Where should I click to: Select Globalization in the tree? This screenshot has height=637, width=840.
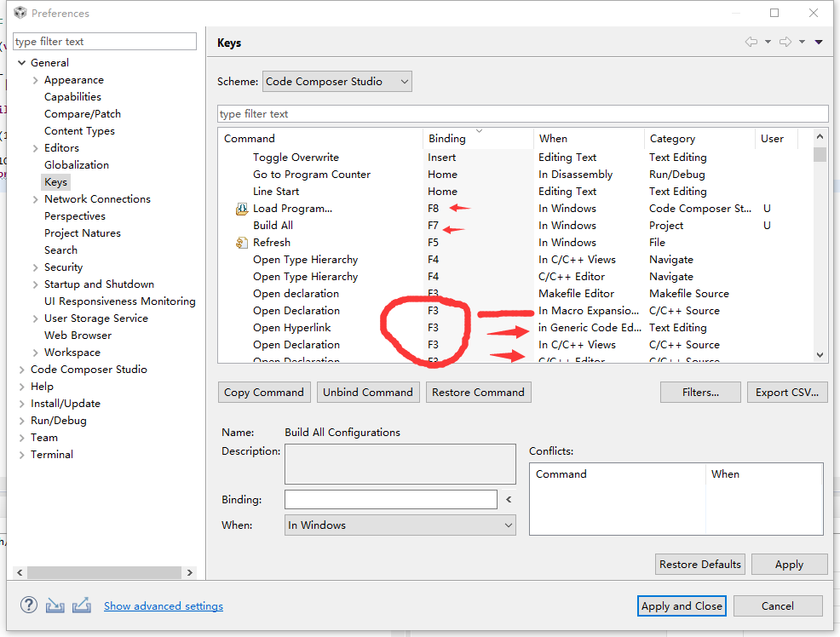click(77, 165)
